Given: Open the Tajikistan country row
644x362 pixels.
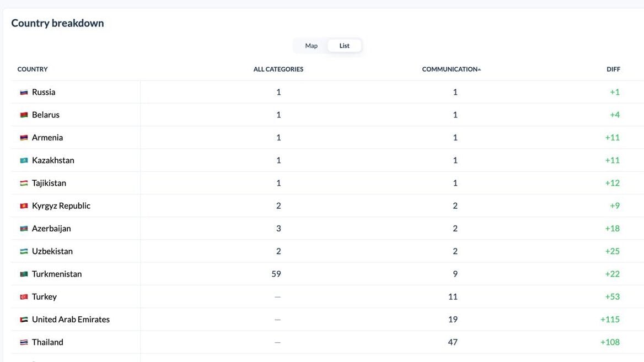Looking at the screenshot, I should (x=49, y=183).
